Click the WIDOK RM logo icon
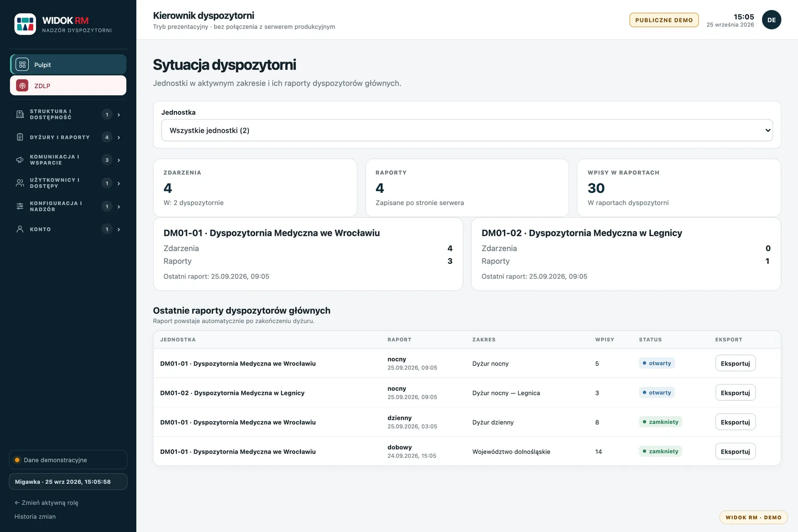Image resolution: width=798 pixels, height=532 pixels. 25,24
